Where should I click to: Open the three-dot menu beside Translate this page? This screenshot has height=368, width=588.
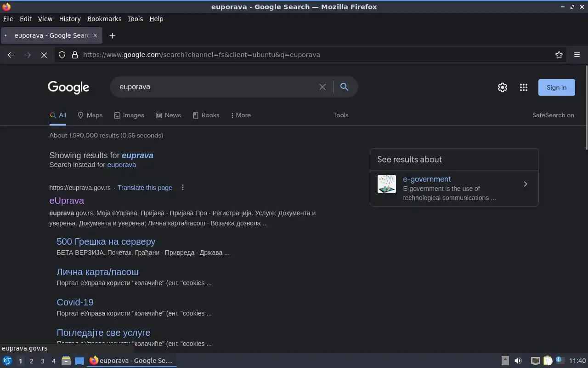click(x=183, y=187)
